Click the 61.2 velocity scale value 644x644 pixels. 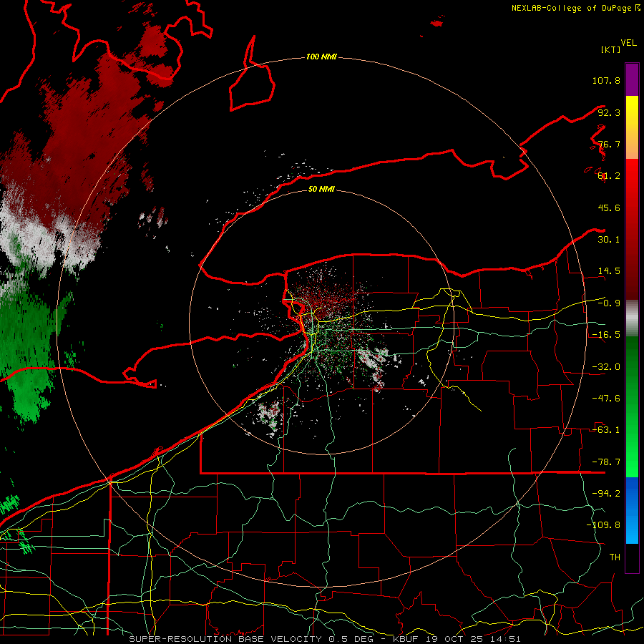coord(609,176)
